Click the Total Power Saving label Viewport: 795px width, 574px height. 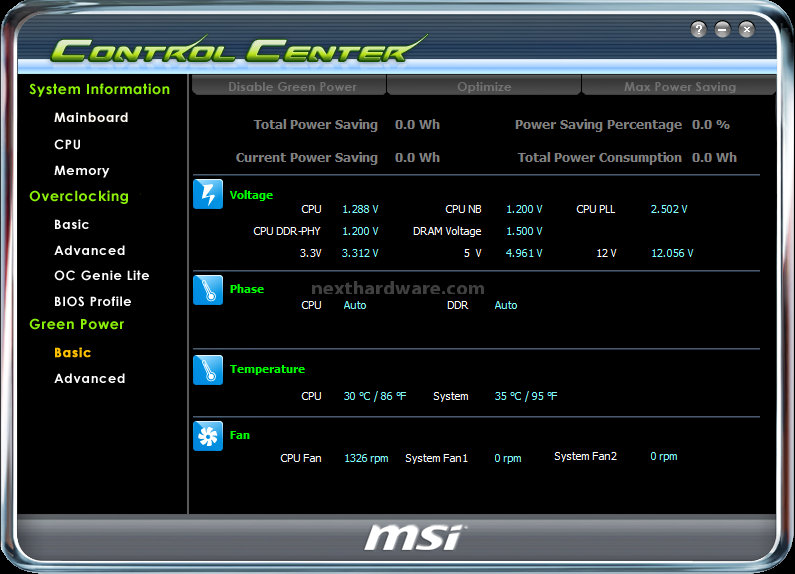(316, 125)
